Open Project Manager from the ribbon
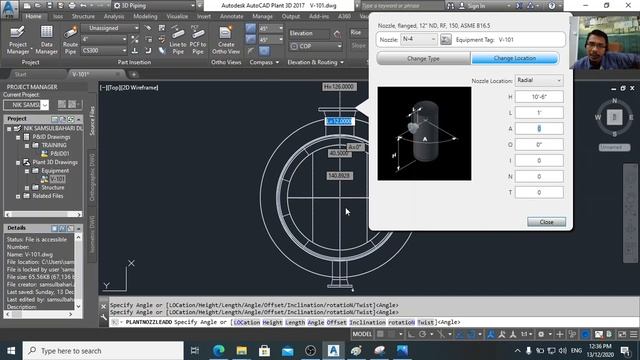This screenshot has width=640, height=360. click(x=18, y=40)
